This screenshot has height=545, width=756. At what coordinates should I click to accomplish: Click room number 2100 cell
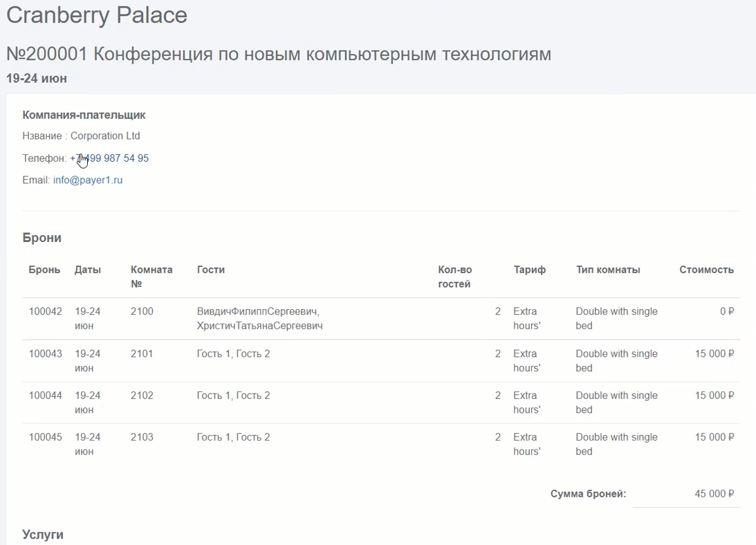click(142, 312)
